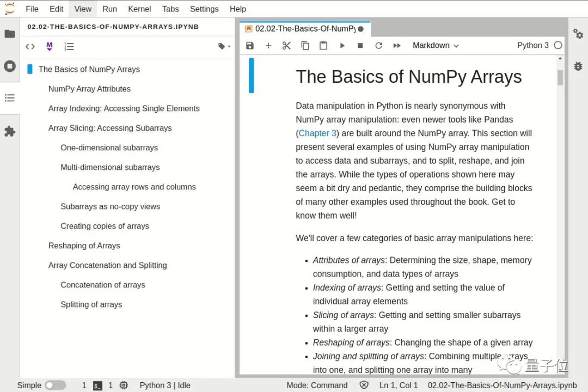Open the Kernel menu
Image resolution: width=588 pixels, height=392 pixels.
139,9
